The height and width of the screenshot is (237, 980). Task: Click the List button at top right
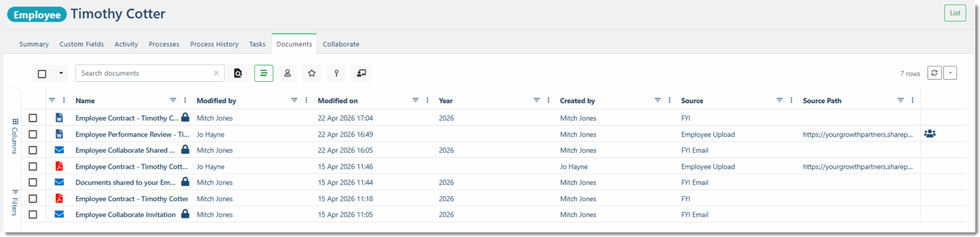[954, 13]
